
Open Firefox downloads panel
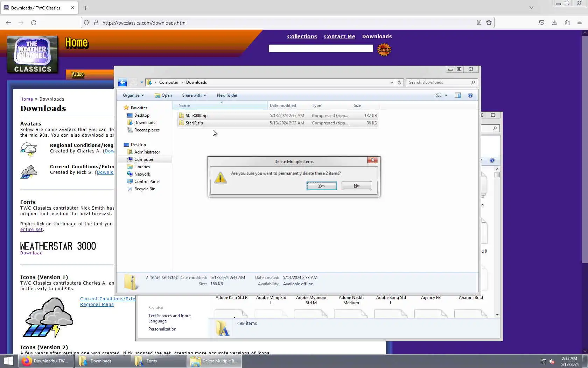tap(554, 22)
